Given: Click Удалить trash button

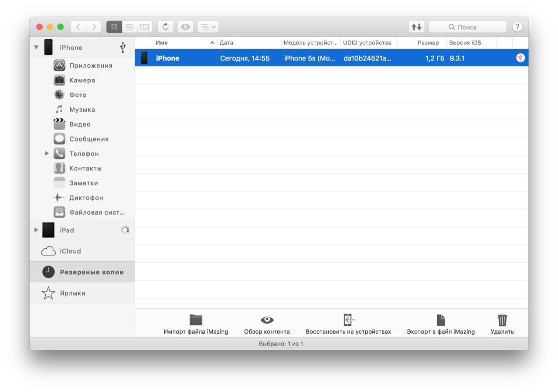Looking at the screenshot, I should click(502, 324).
